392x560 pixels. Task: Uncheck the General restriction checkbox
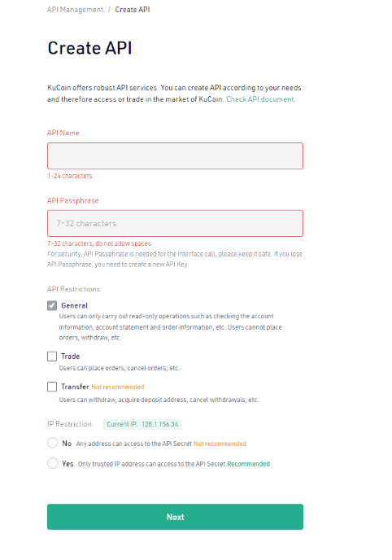pyautogui.click(x=52, y=305)
